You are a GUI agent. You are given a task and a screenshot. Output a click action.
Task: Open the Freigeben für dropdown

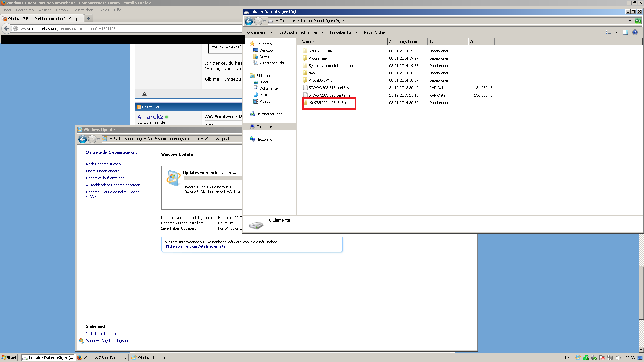[343, 32]
